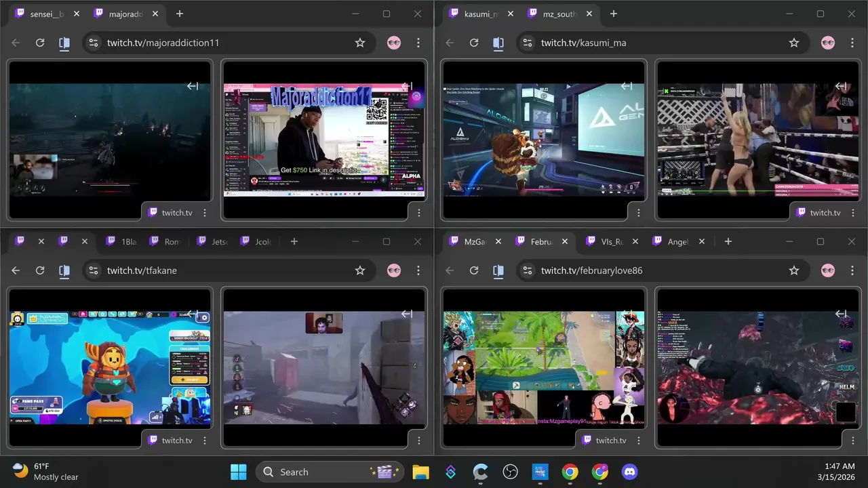Screen dimensions: 868x488
Task: Open Chrome three-dot menu in majoraddiction11 window
Action: 418,43
